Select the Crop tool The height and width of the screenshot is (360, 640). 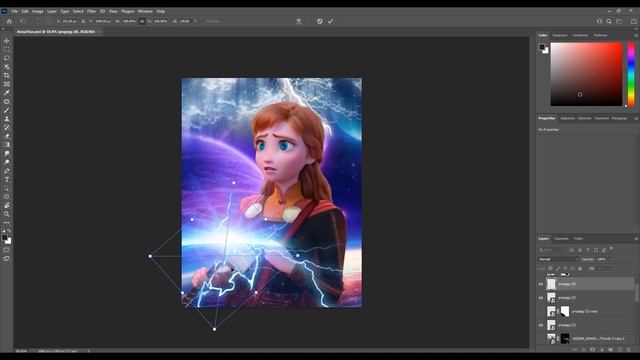pos(7,75)
